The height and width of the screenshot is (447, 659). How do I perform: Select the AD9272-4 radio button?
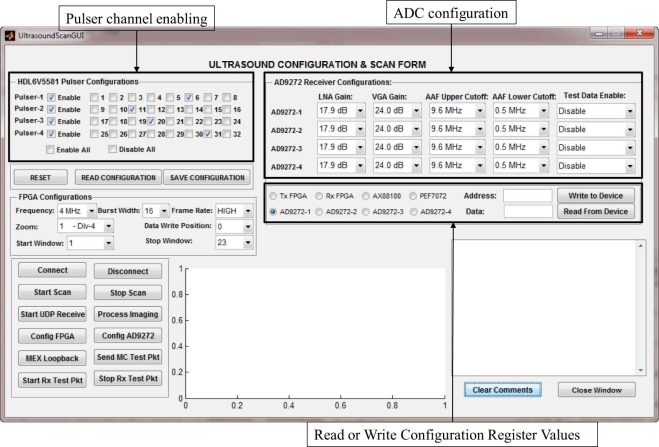tap(414, 211)
